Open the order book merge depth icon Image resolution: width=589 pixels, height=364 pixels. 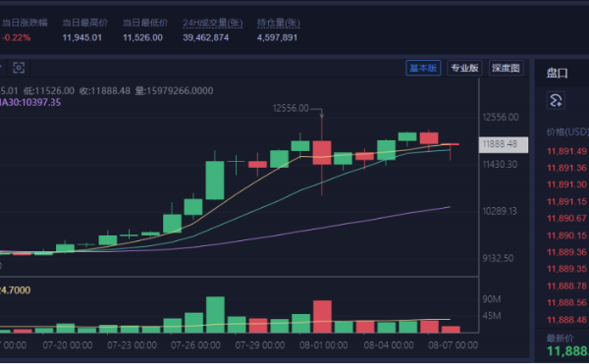click(x=556, y=101)
